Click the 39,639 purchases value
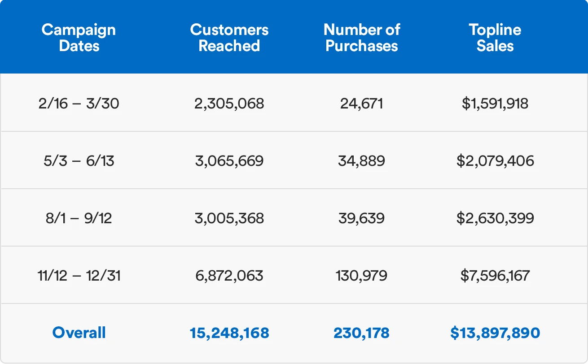This screenshot has width=588, height=364. point(361,218)
